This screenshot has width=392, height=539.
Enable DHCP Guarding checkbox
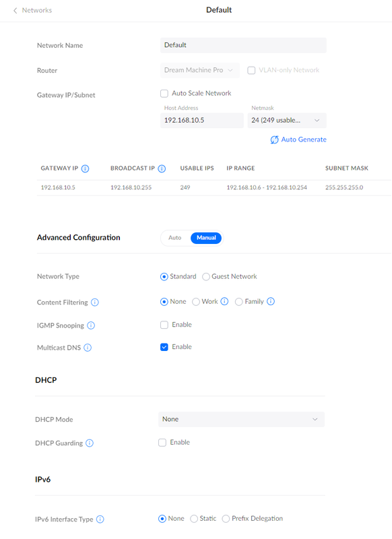(x=162, y=443)
